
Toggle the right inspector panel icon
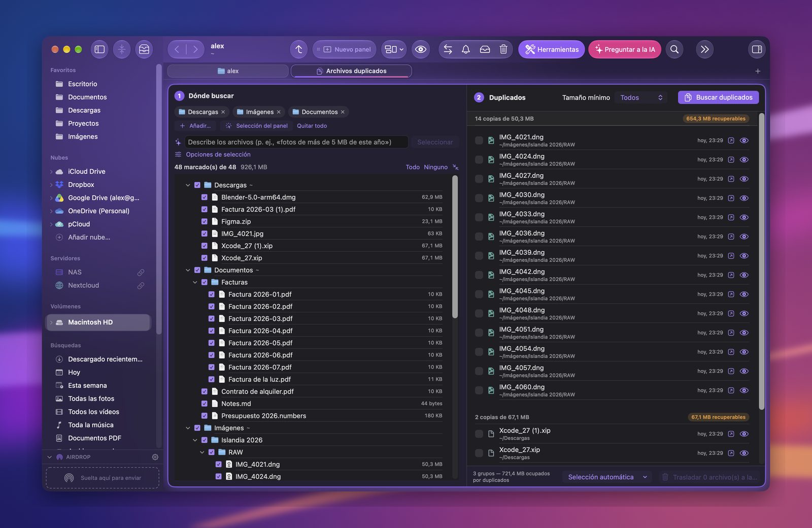(x=757, y=49)
